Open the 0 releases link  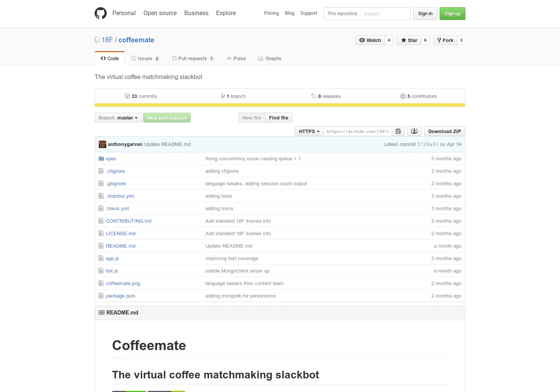coord(326,96)
